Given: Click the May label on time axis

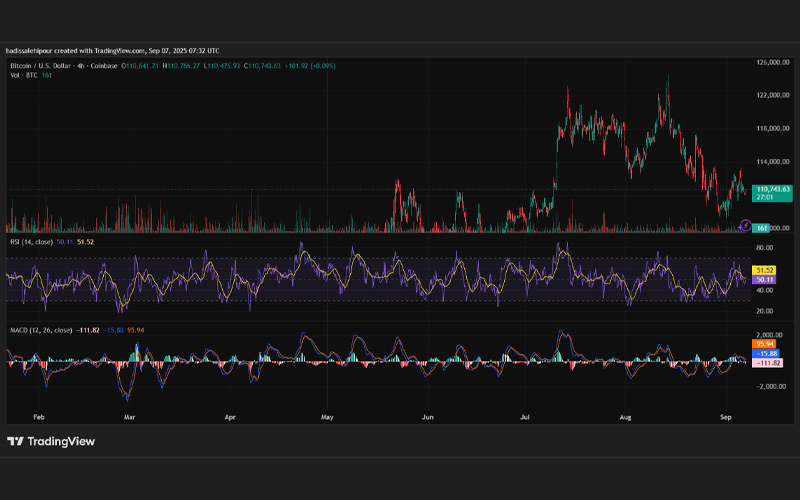Looking at the screenshot, I should tap(327, 417).
